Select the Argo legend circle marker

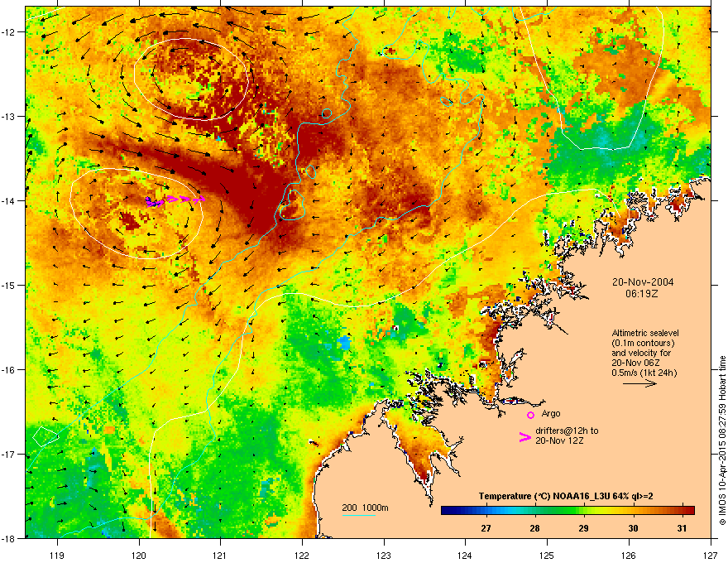[530, 415]
